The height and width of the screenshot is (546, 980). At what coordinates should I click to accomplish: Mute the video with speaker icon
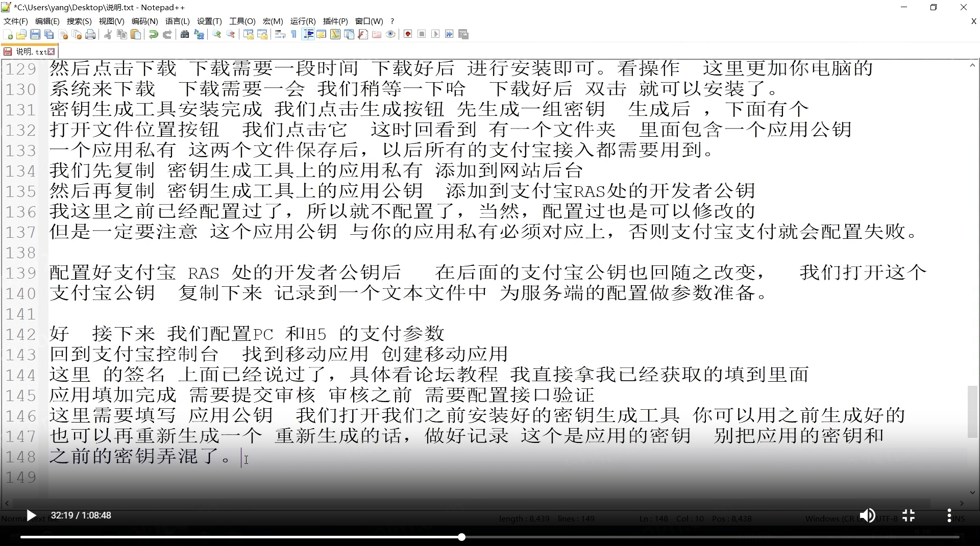[867, 515]
